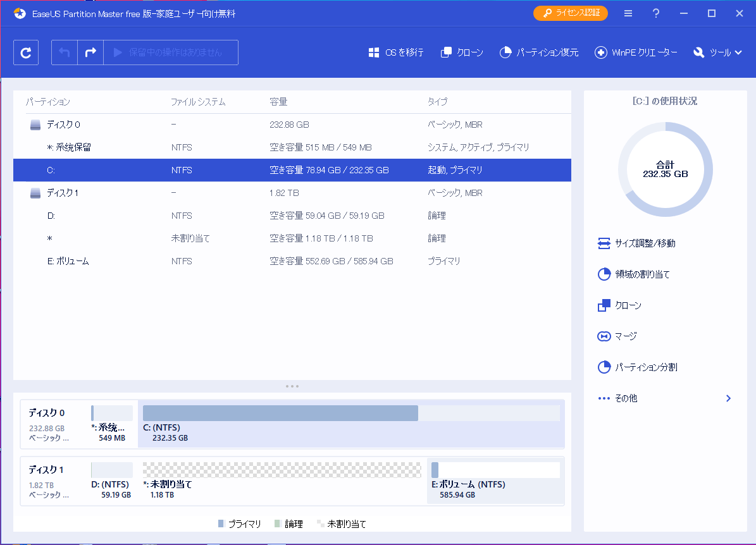Open help via the question mark icon
Viewport: 756px width, 545px height.
tap(655, 13)
